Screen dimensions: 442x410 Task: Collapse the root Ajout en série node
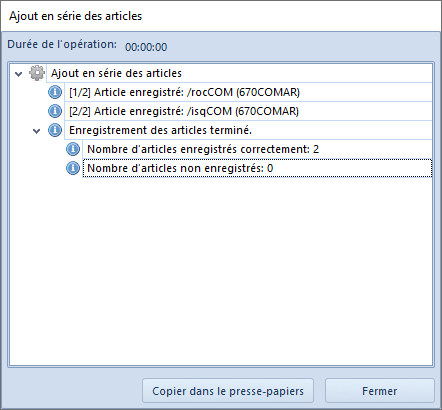[19, 74]
